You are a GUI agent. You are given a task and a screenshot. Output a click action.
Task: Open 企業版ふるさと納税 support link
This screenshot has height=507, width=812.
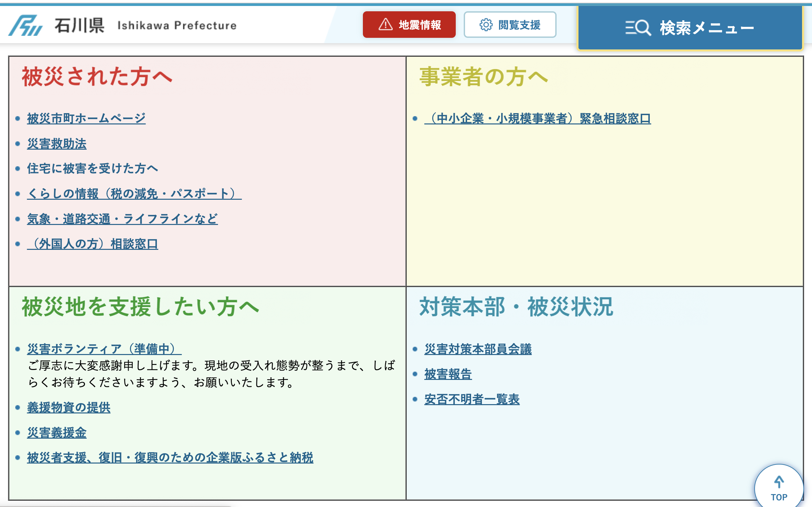tap(170, 457)
